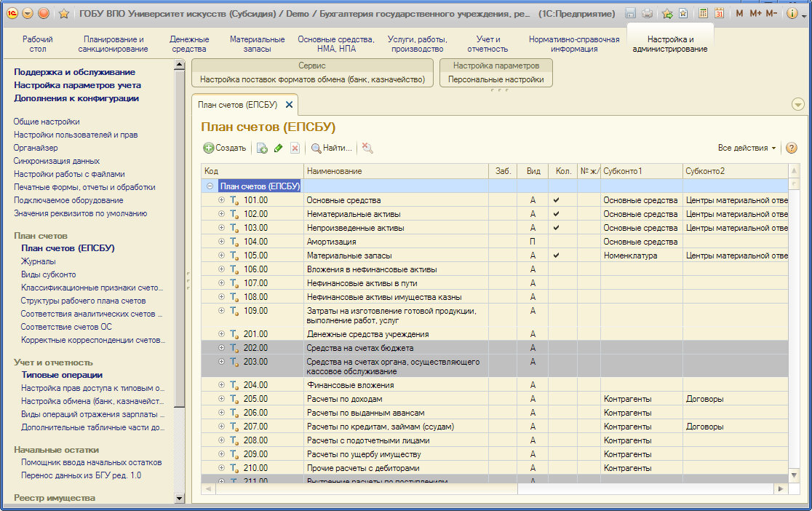Select row 104.00 Амортизация
Image resolution: width=812 pixels, height=511 pixels.
[x=495, y=242]
